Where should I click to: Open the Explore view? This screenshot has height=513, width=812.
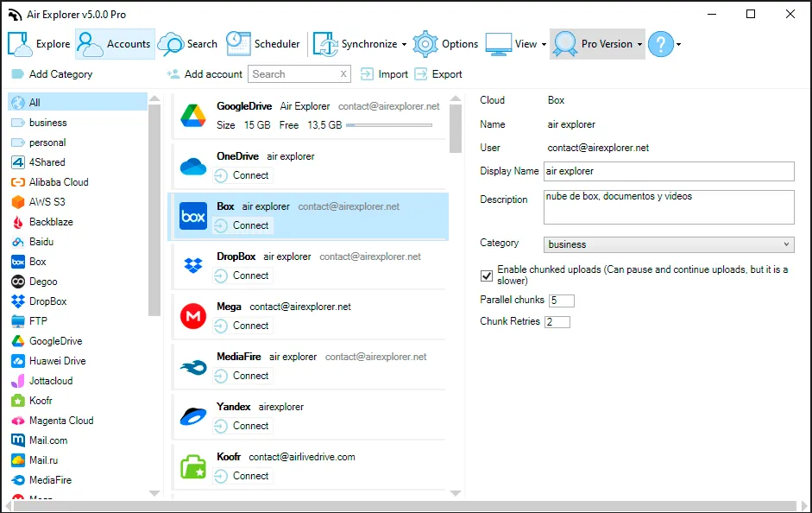pos(40,44)
